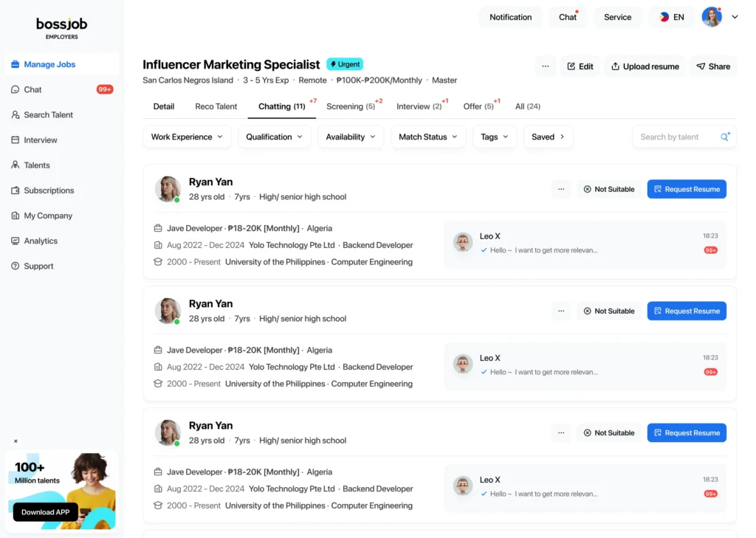Open third candidate's ellipsis menu

point(561,433)
